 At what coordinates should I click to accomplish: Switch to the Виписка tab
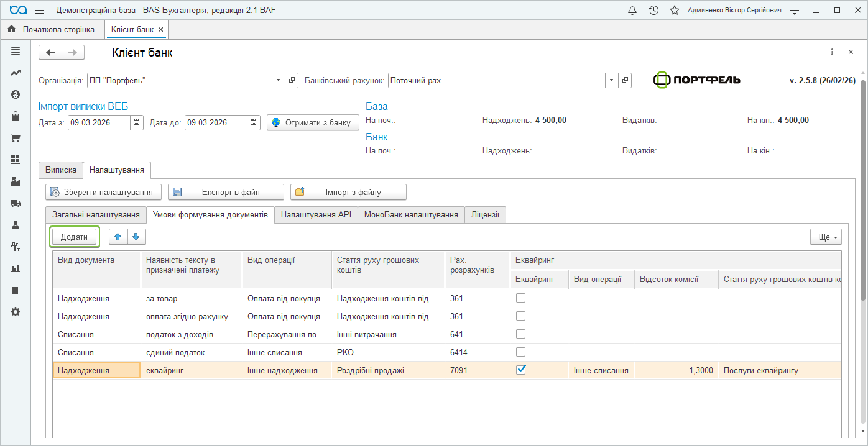[61, 170]
